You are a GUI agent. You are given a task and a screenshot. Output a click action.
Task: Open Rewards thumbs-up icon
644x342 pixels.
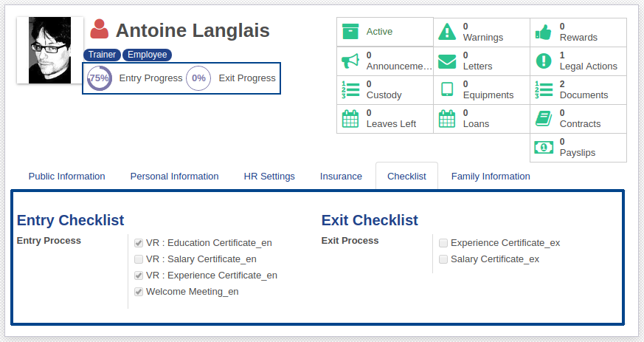click(544, 32)
